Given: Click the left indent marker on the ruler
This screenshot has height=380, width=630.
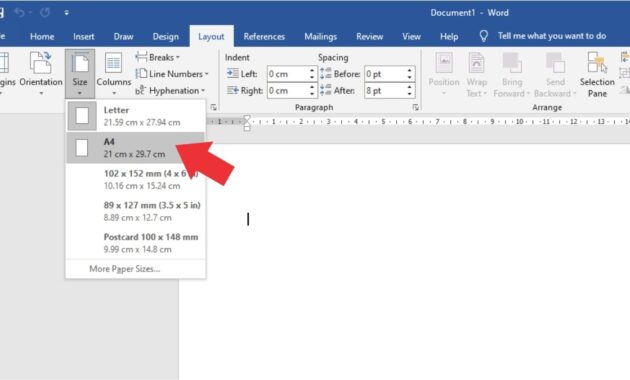Looking at the screenshot, I should tap(247, 128).
